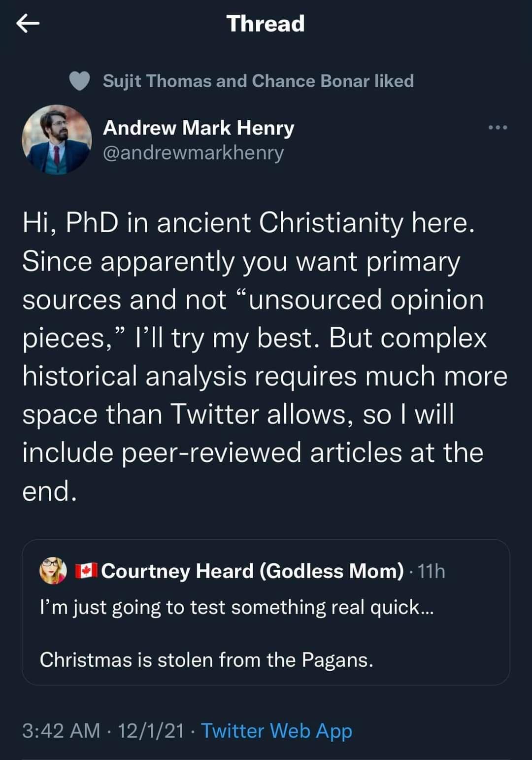Click the 12/1/21 date
532x760 pixels.
click(x=151, y=730)
